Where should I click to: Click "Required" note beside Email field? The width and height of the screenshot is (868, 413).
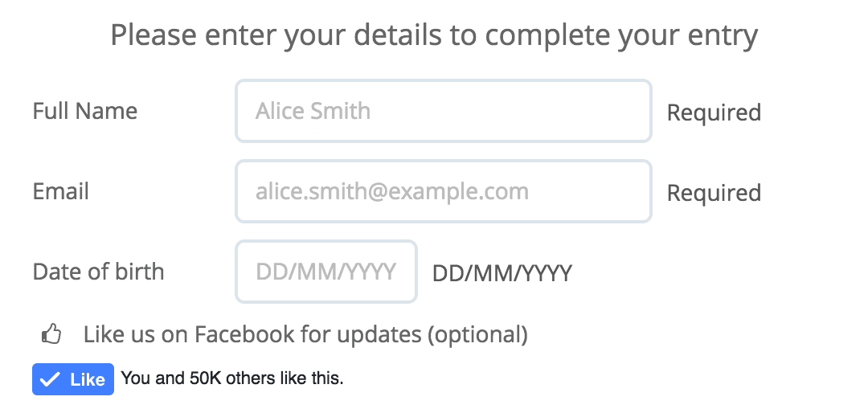[714, 193]
